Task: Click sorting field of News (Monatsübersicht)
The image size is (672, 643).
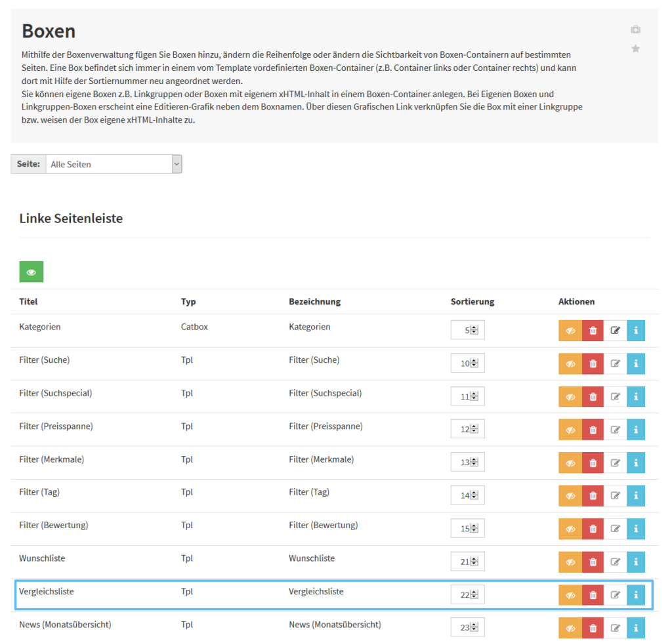Action: [463, 628]
